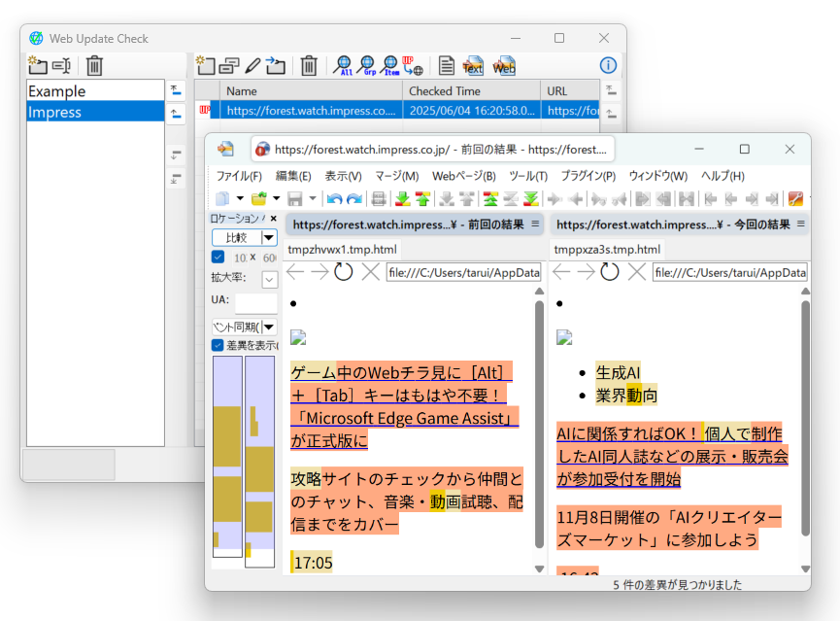This screenshot has height=621, width=840.
Task: Click previous difference green up arrow icon
Action: pos(422,199)
